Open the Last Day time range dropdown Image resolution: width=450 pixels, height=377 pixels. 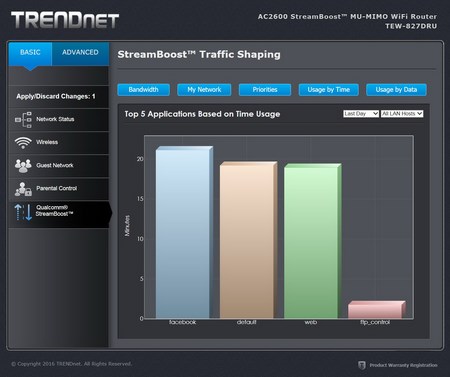(x=361, y=114)
